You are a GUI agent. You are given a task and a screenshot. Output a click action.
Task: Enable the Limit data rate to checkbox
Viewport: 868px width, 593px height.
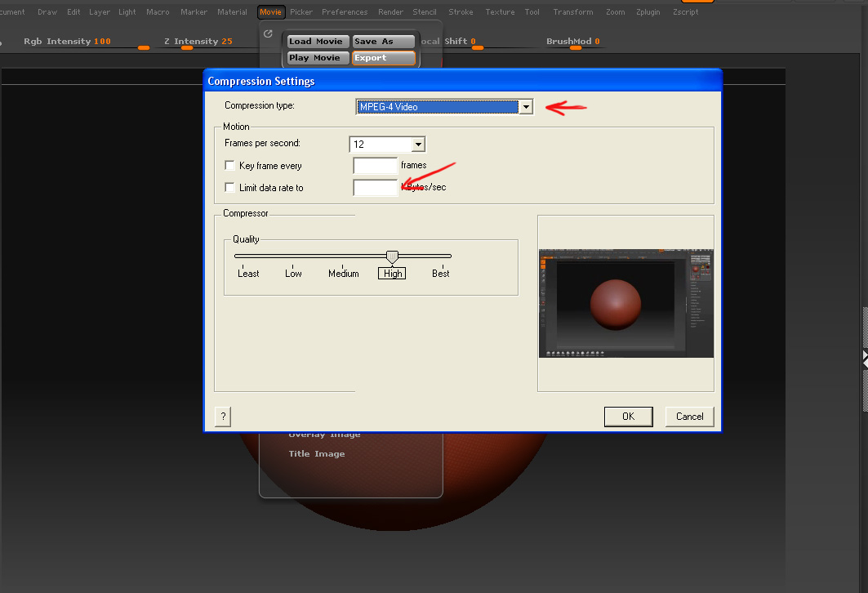[229, 187]
